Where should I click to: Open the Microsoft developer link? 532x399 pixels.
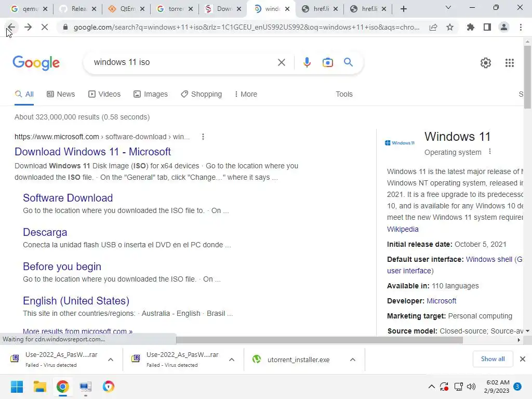point(442,301)
